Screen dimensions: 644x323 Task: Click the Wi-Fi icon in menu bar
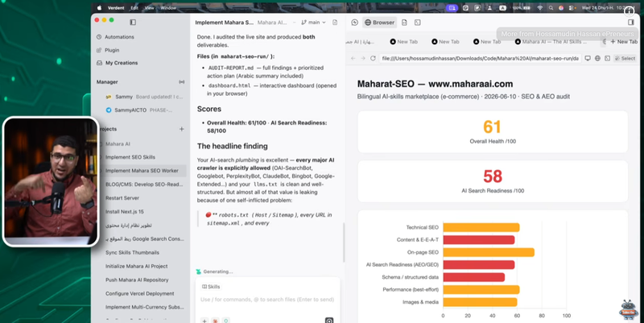539,8
